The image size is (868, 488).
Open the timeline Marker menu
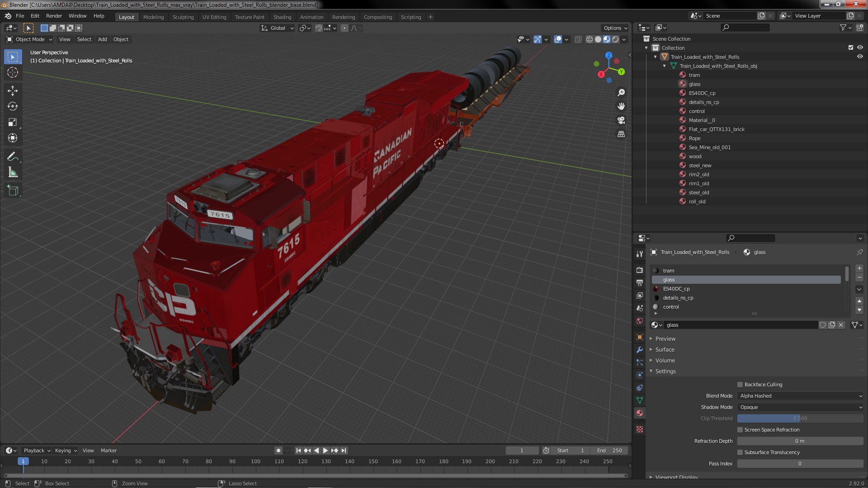coord(108,450)
